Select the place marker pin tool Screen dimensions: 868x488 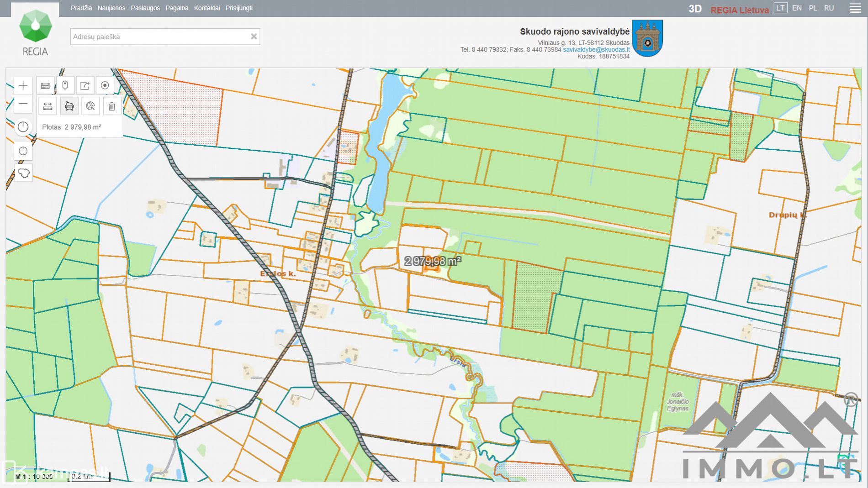(x=65, y=85)
